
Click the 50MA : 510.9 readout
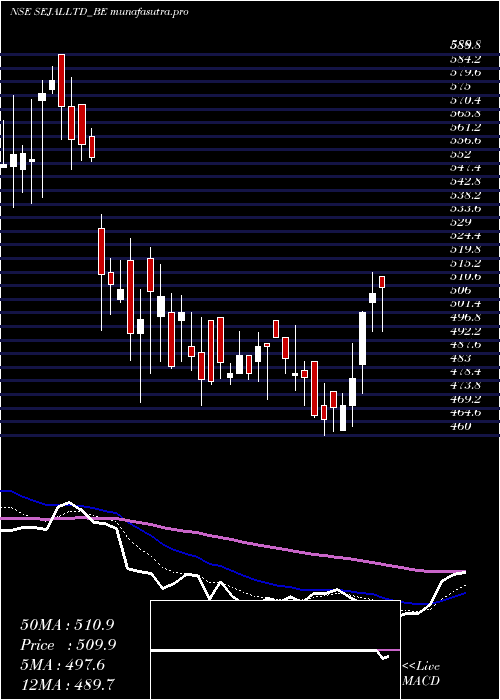coord(69,625)
